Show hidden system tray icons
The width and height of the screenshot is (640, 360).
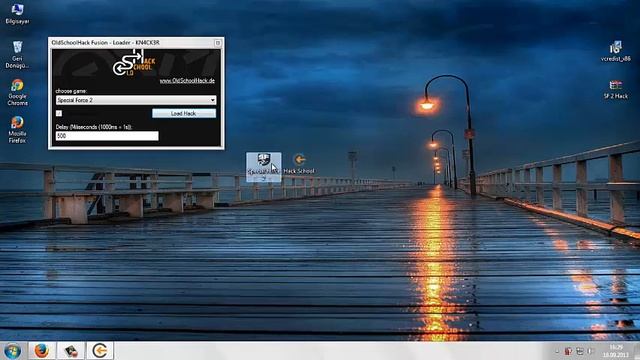[557, 351]
